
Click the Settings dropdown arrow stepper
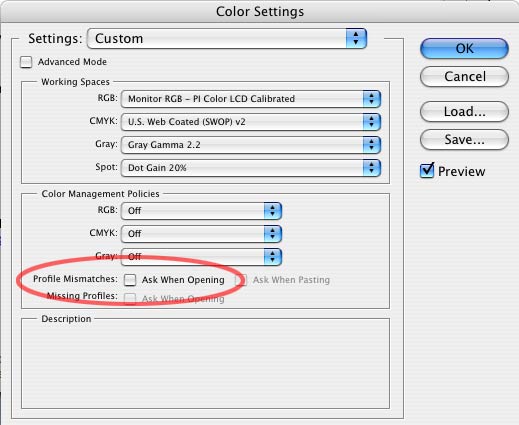356,39
